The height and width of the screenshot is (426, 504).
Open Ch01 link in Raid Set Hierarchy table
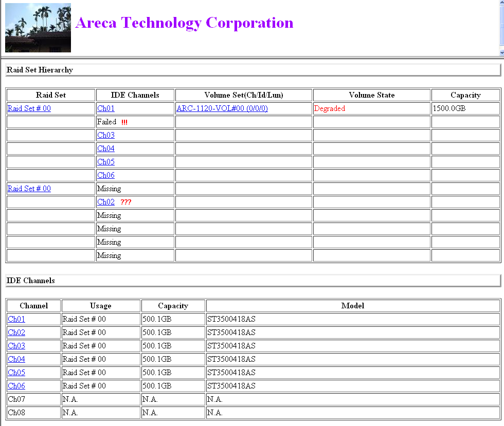106,108
